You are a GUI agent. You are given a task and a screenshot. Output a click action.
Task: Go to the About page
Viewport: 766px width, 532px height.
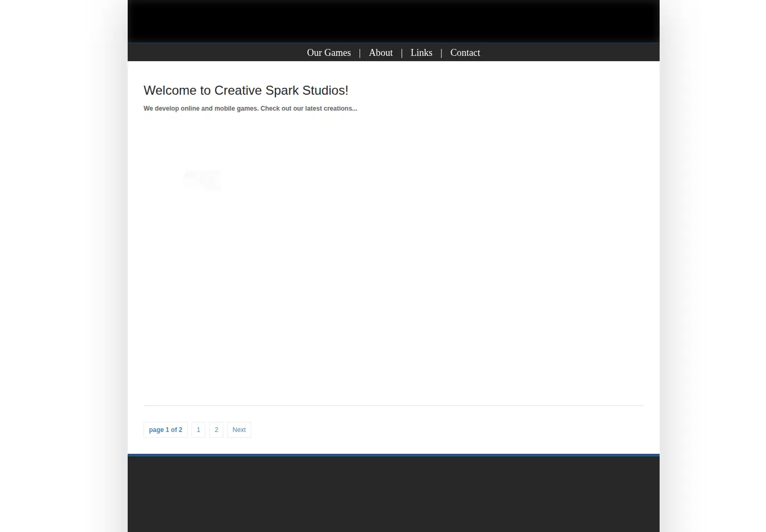pyautogui.click(x=381, y=53)
